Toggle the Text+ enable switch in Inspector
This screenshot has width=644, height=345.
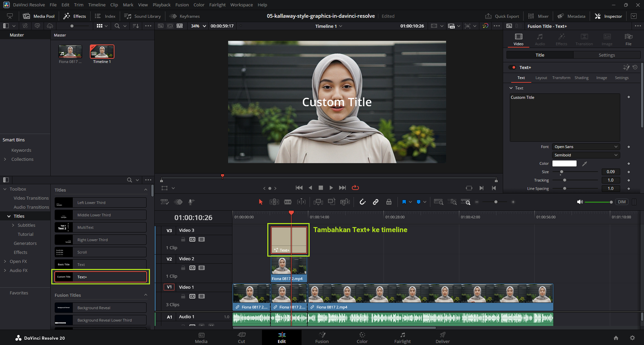pos(512,67)
